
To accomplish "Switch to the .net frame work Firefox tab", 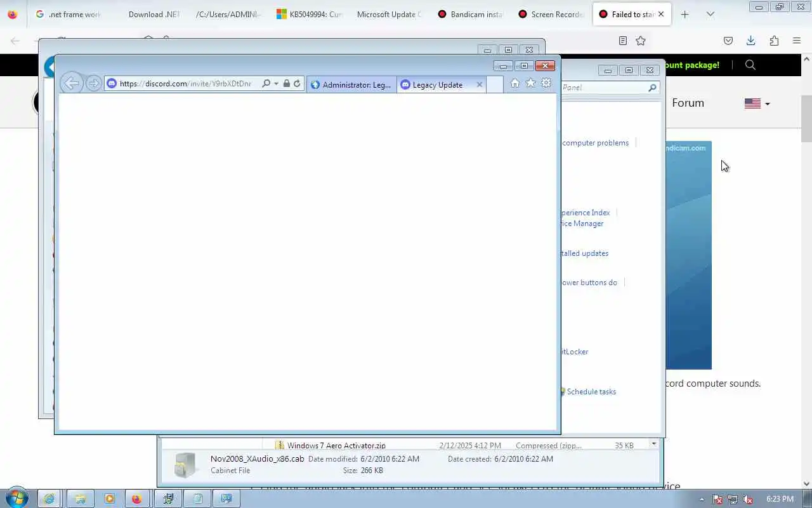I will [x=70, y=14].
